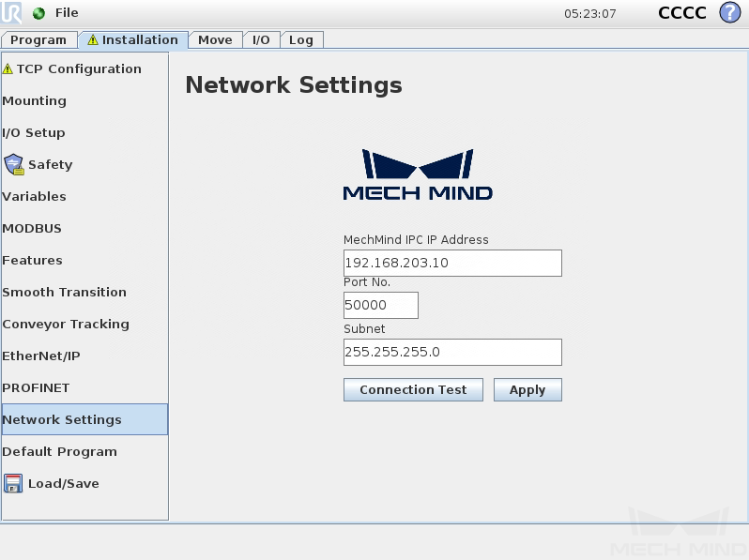Click the Port No. input field

tap(381, 305)
